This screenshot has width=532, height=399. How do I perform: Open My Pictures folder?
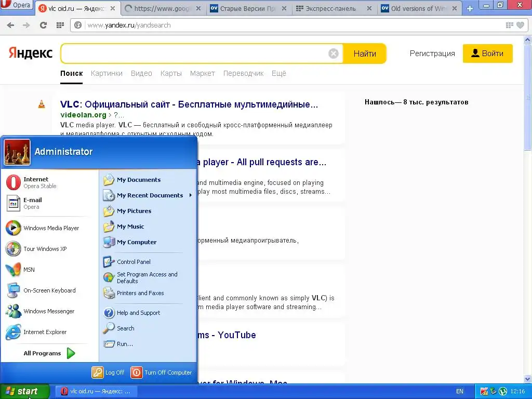pyautogui.click(x=148, y=211)
